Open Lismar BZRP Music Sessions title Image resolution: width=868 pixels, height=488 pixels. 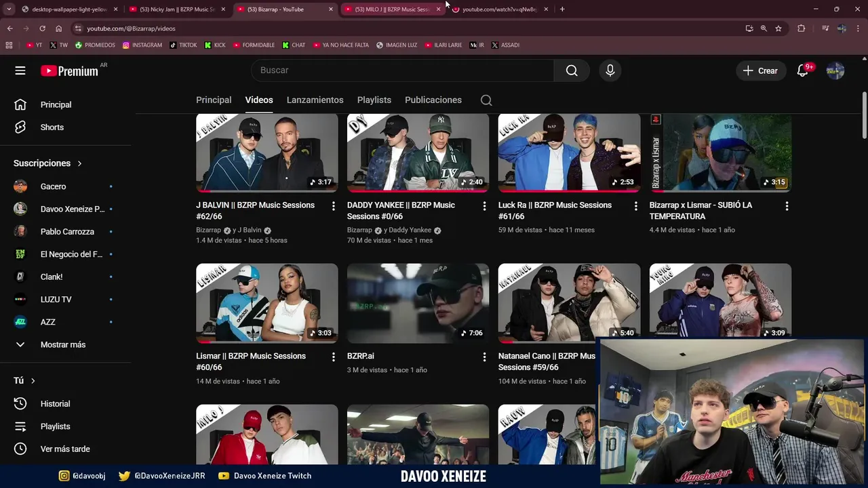(x=251, y=362)
